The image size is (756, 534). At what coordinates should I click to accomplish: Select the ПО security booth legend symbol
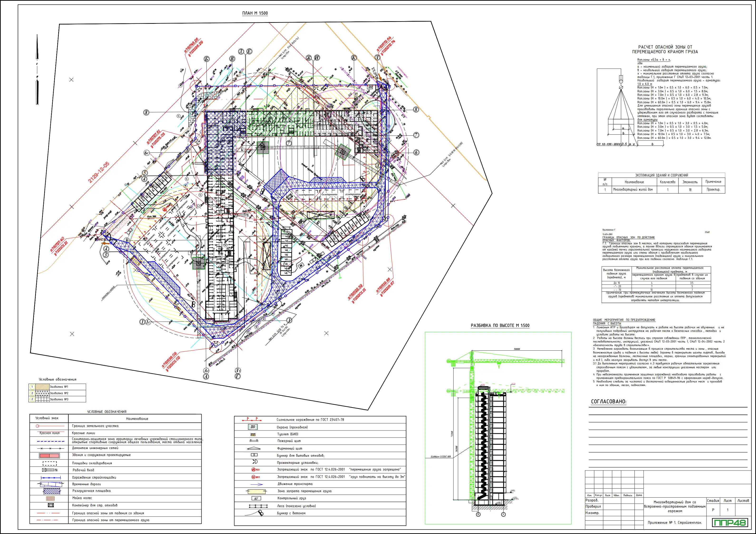pos(253,427)
